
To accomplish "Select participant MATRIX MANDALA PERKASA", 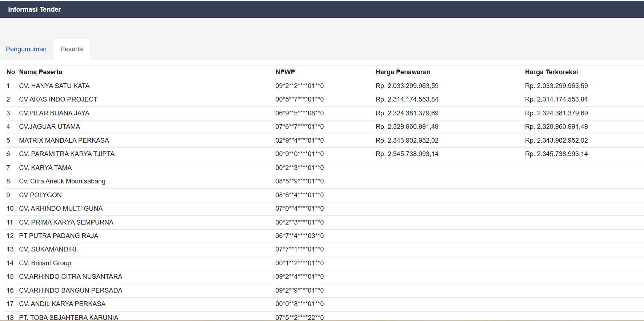I will [64, 140].
